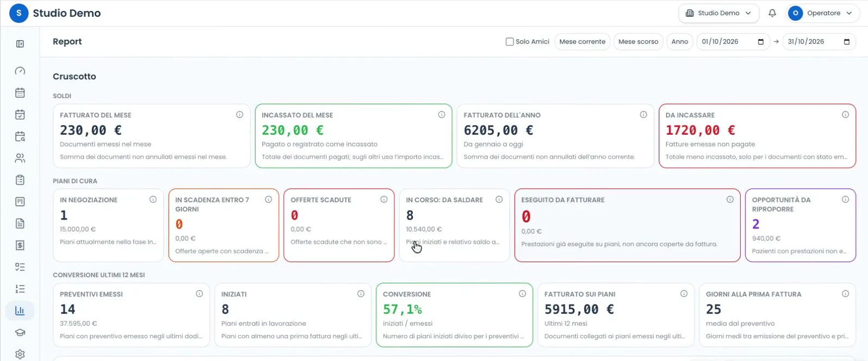Open the dashboard gauge icon in sidebar
The image size is (868, 361).
point(20,71)
